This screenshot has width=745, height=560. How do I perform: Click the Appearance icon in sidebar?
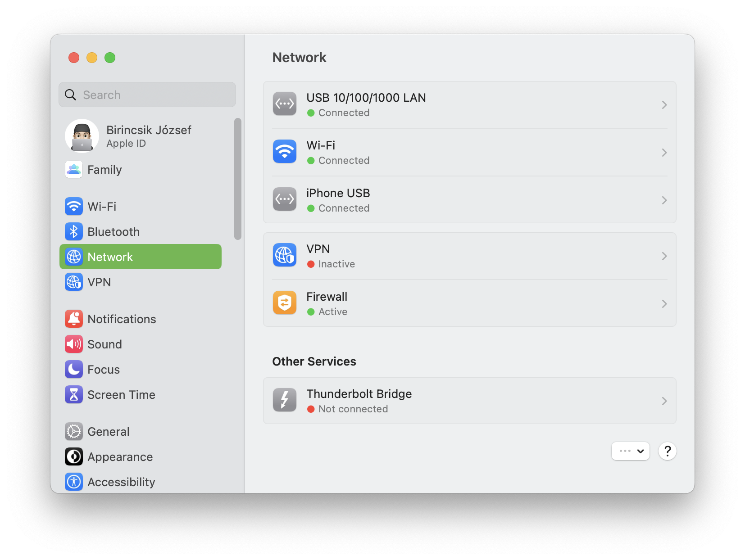(x=74, y=457)
